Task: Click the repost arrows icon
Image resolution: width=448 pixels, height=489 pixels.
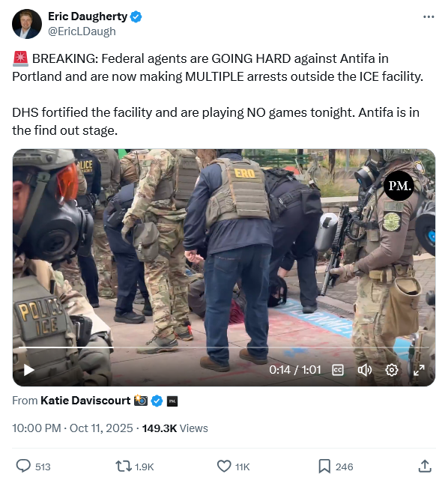Action: [124, 467]
